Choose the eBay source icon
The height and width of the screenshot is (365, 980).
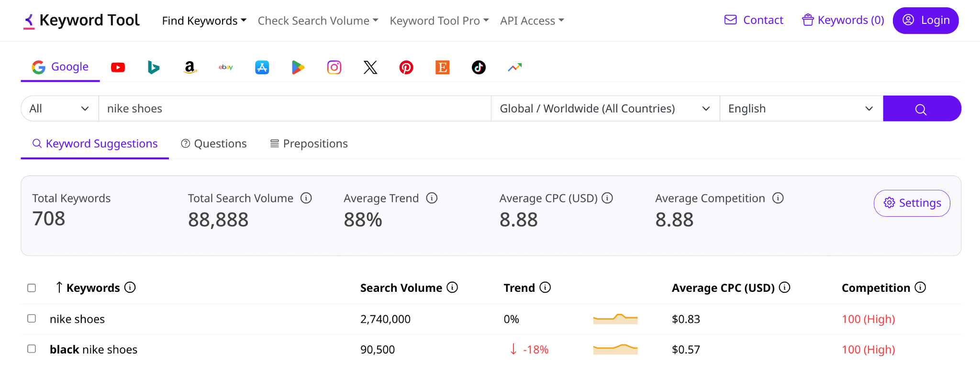pos(226,67)
